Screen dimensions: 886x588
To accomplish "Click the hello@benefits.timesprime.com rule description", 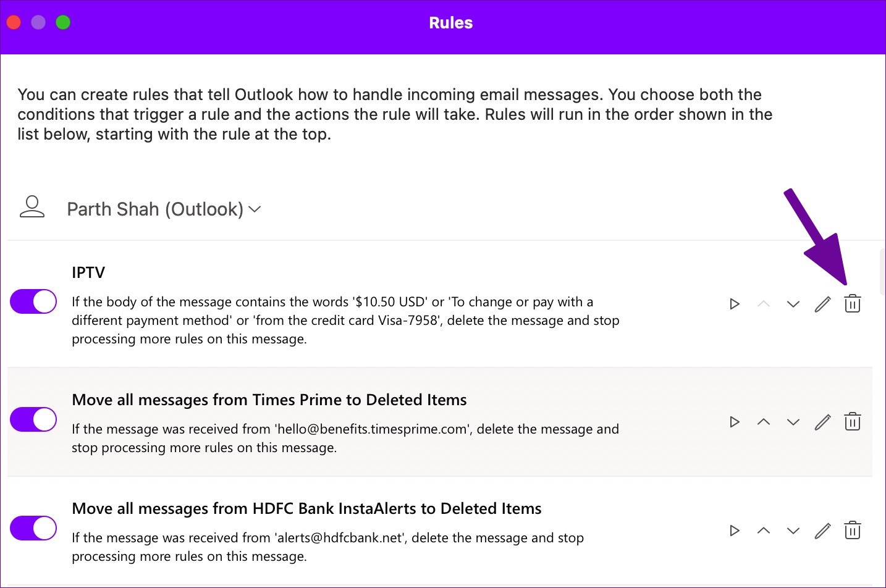I will click(x=345, y=438).
